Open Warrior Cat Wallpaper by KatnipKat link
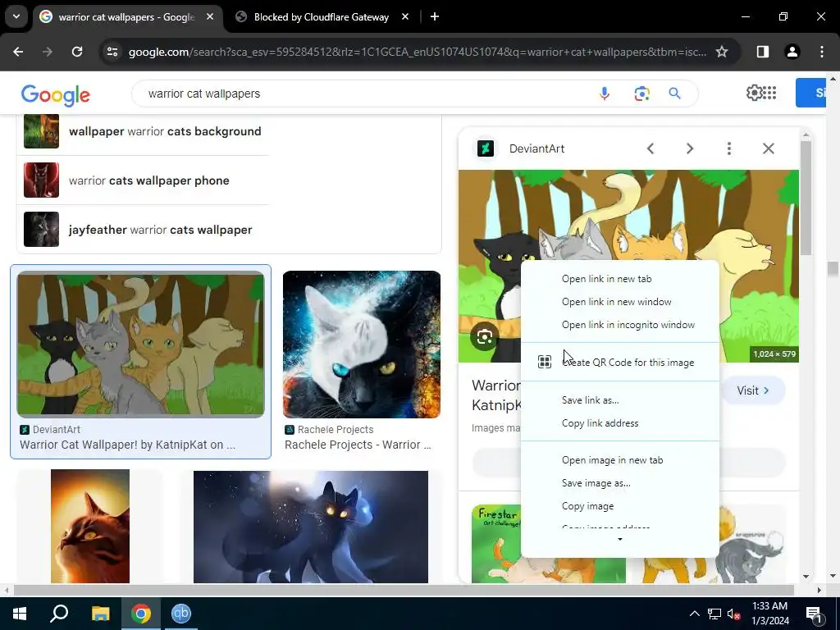Viewport: 840px width, 630px height. click(127, 445)
